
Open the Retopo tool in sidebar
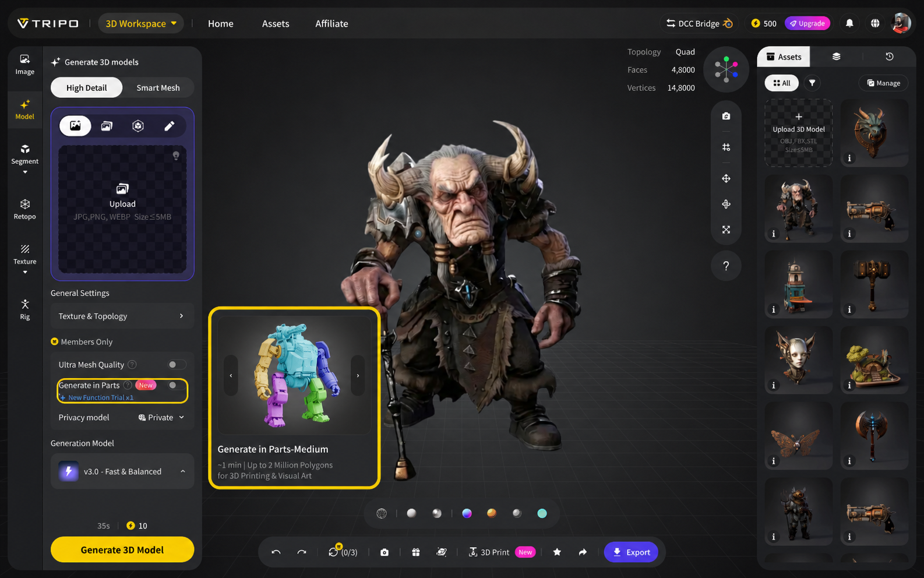[x=24, y=209]
